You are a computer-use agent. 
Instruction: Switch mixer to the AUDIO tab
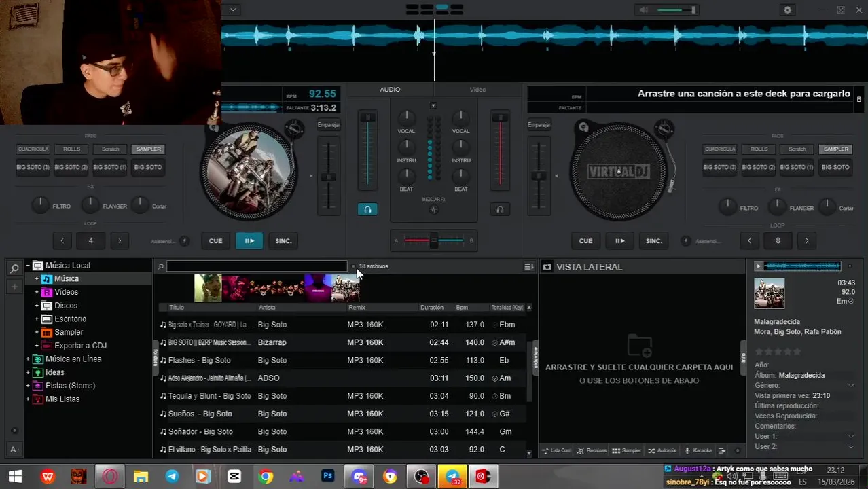click(390, 90)
